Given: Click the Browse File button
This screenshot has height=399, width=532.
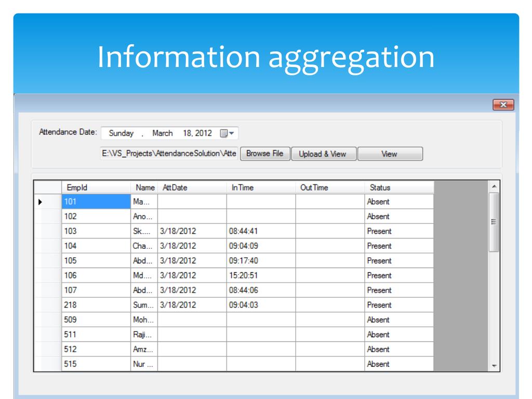Looking at the screenshot, I should tap(265, 154).
